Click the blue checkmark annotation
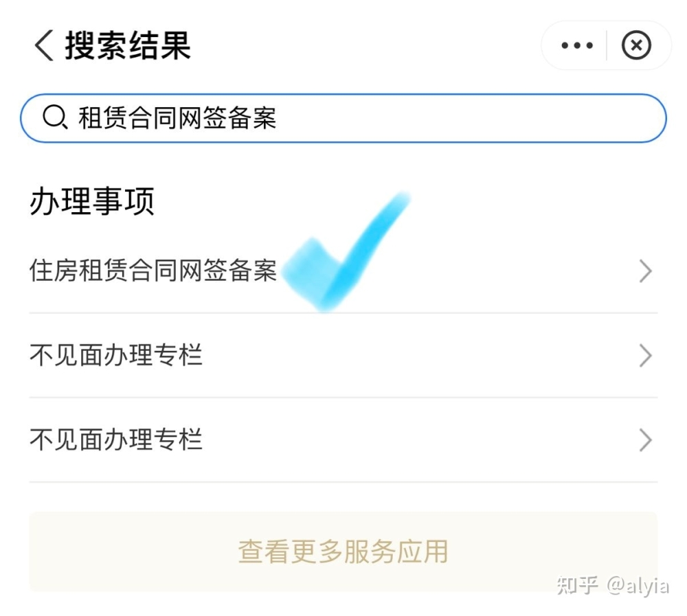This screenshot has height=616, width=687. pyautogui.click(x=346, y=252)
